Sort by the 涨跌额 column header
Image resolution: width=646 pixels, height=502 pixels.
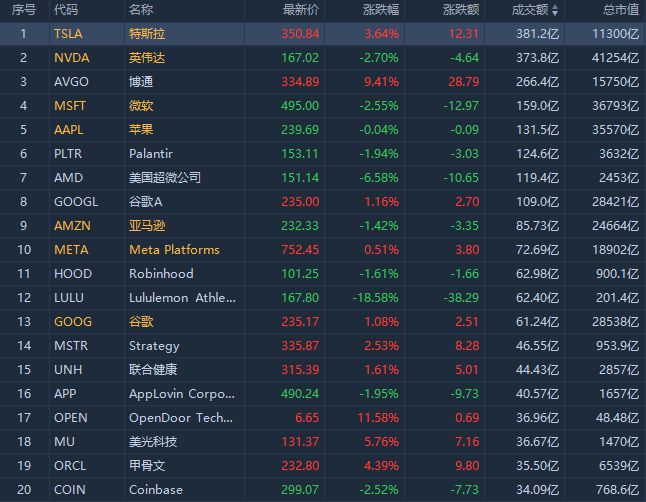pyautogui.click(x=461, y=9)
